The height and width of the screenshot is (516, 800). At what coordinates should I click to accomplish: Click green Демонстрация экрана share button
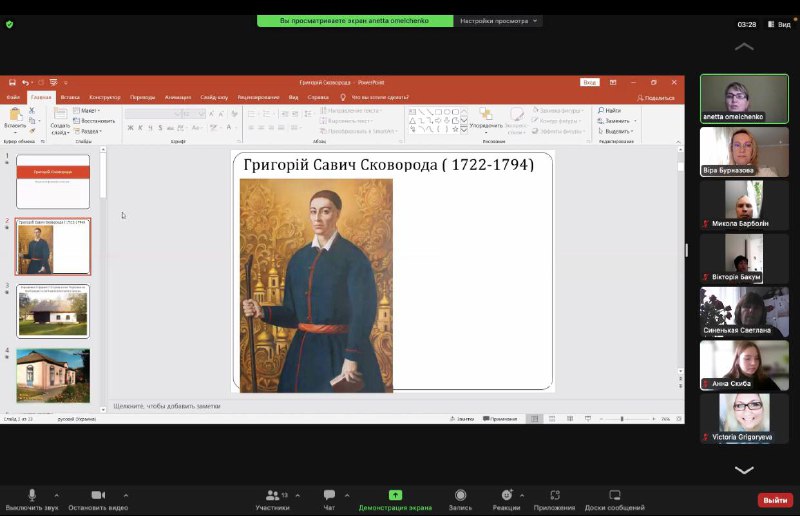395,500
